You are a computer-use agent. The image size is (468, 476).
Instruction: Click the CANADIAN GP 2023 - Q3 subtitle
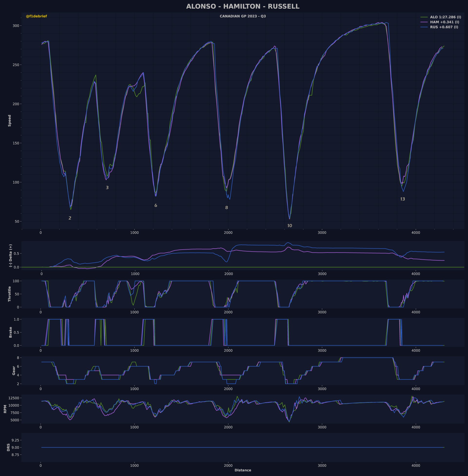point(243,16)
